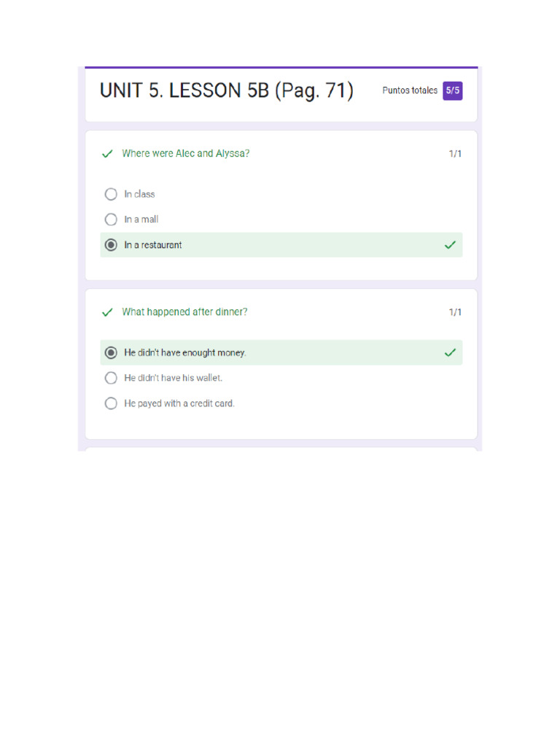The width and height of the screenshot is (560, 747).
Task: Click the green checkmark beside after dinner question
Action: (x=107, y=312)
